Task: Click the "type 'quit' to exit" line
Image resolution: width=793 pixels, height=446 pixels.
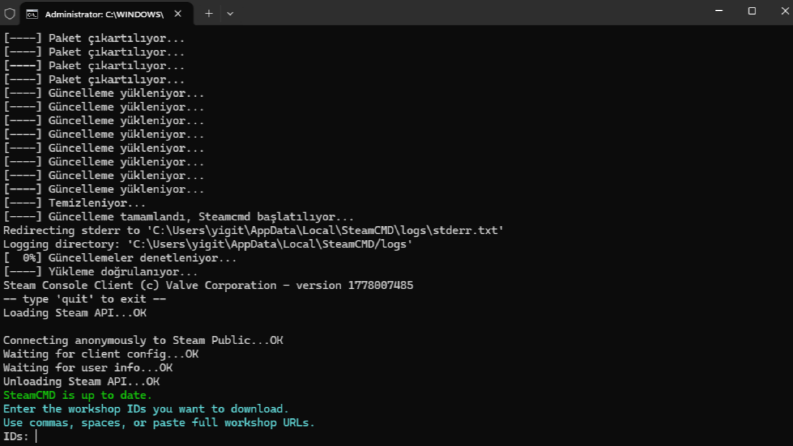Action: [x=84, y=299]
